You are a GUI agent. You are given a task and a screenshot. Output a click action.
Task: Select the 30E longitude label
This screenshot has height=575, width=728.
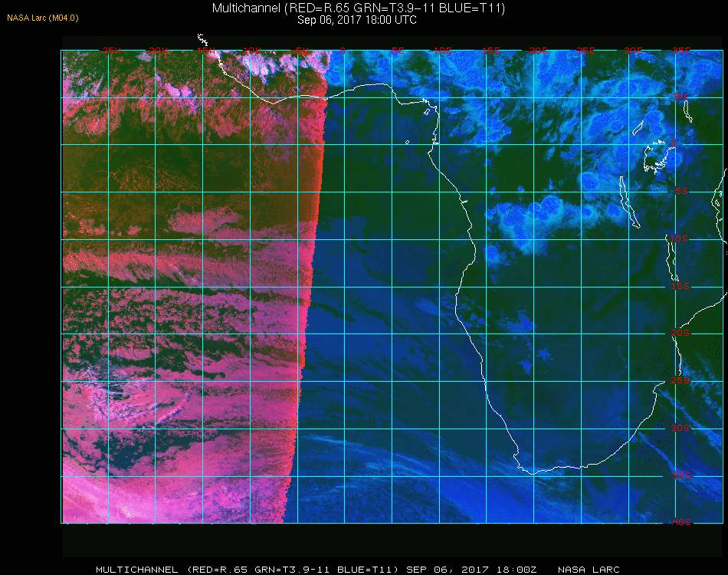pos(633,50)
